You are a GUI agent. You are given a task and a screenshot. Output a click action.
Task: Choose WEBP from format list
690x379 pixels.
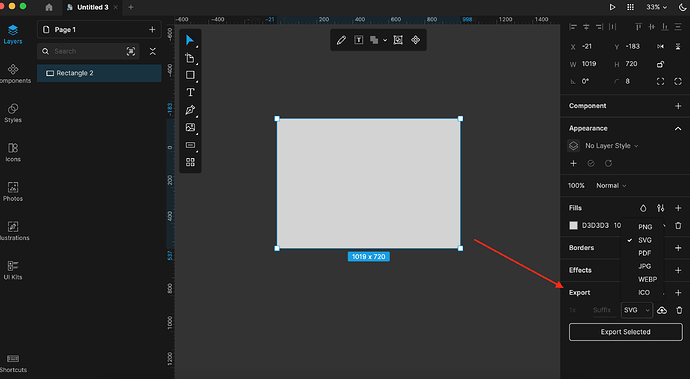(x=647, y=280)
